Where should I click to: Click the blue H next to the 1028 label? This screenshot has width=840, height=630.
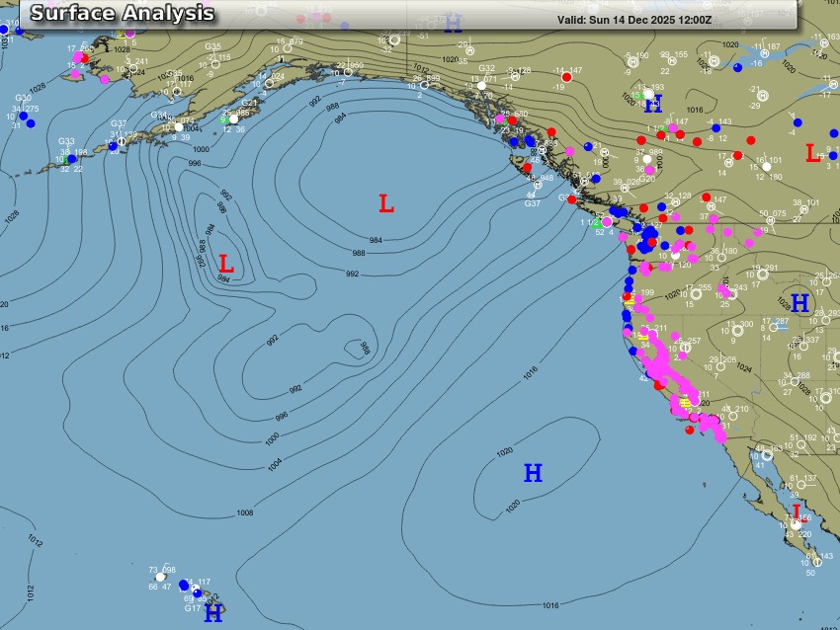click(x=799, y=303)
